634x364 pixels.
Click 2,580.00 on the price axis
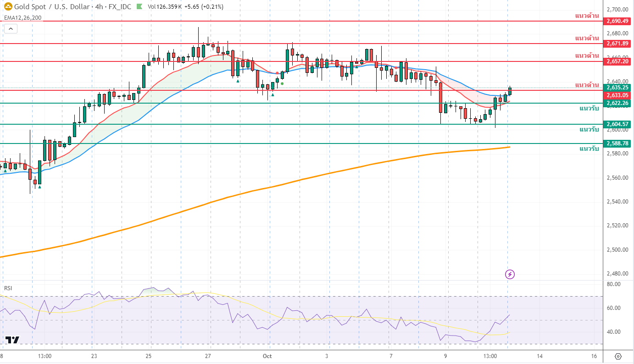point(617,154)
